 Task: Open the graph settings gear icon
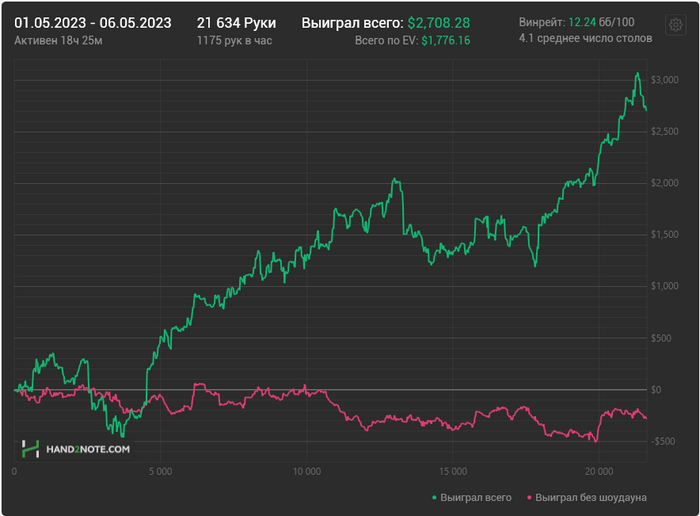pyautogui.click(x=675, y=25)
